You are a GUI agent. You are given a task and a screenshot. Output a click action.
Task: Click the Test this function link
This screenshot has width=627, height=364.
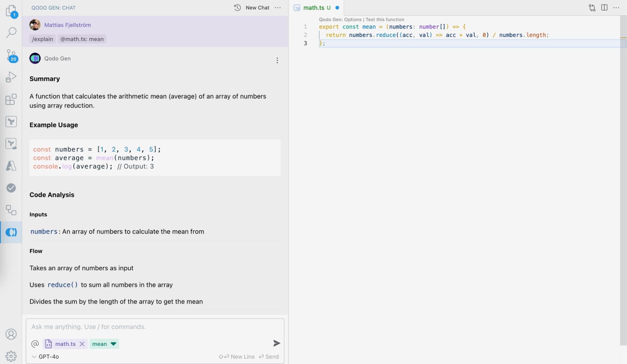pos(385,19)
